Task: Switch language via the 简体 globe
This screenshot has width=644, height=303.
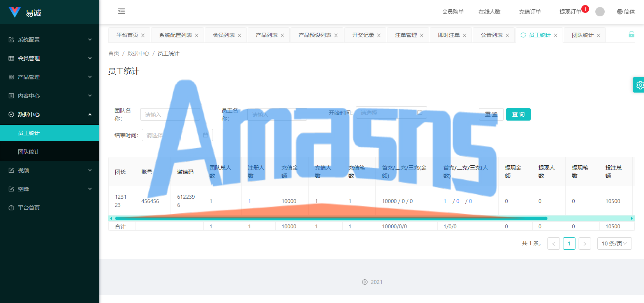Action: (626, 12)
